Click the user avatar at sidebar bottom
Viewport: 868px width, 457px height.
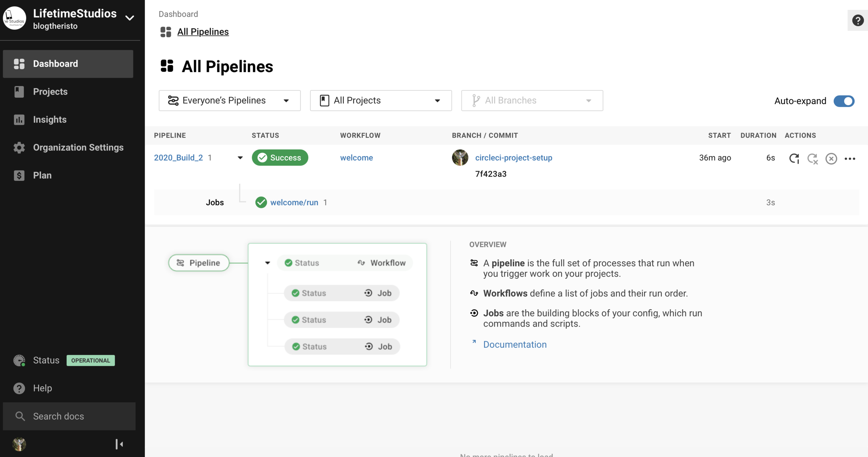(19, 444)
